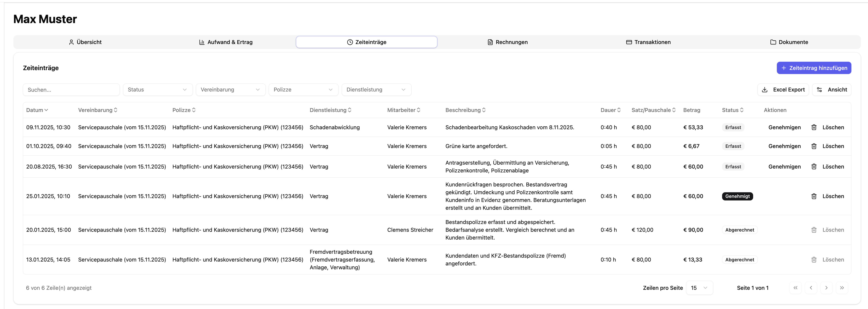868x309 pixels.
Task: Click the previous page chevron
Action: [811, 288]
